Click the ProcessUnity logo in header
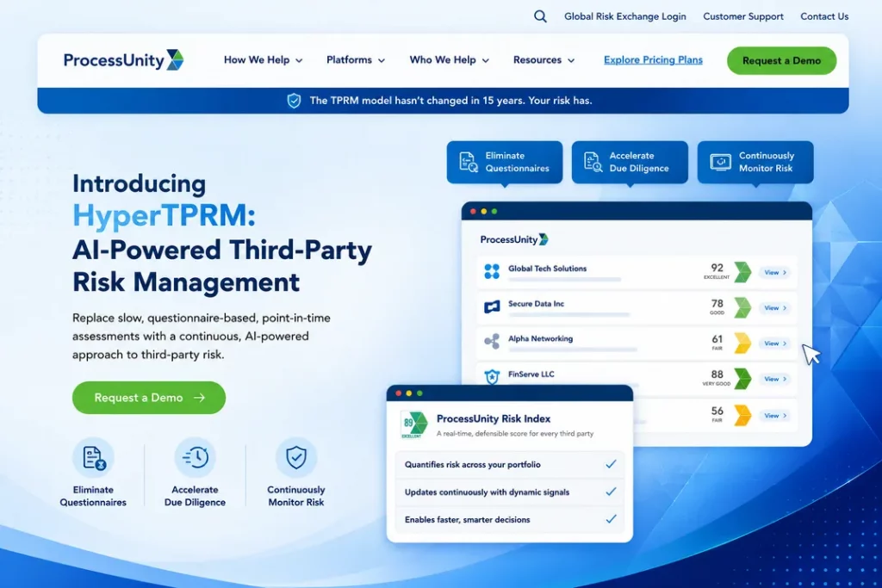Screen dimensions: 882x588 pyautogui.click(x=123, y=59)
